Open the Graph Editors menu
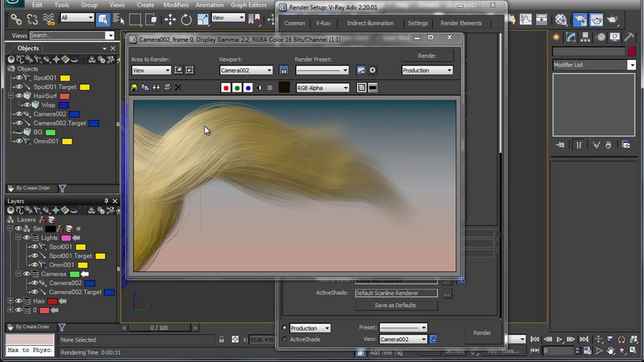 click(x=249, y=5)
